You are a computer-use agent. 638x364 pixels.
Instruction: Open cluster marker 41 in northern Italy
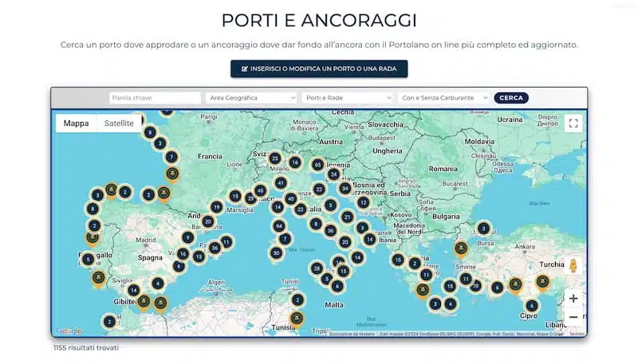coord(281,183)
